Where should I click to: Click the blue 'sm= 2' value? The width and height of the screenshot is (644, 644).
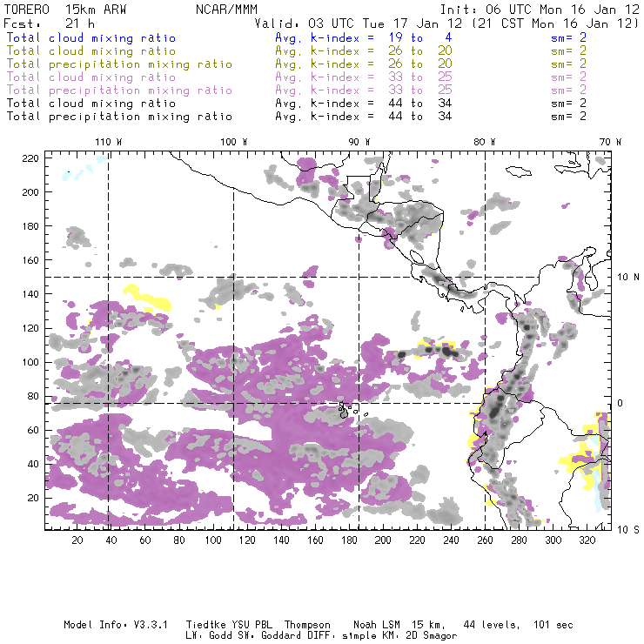click(568, 38)
